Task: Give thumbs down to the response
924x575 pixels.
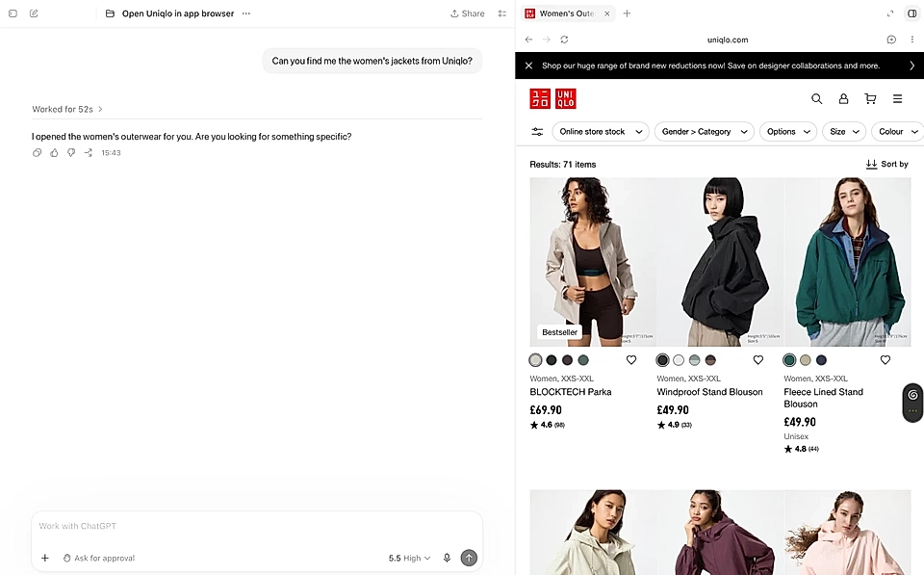Action: pos(70,153)
